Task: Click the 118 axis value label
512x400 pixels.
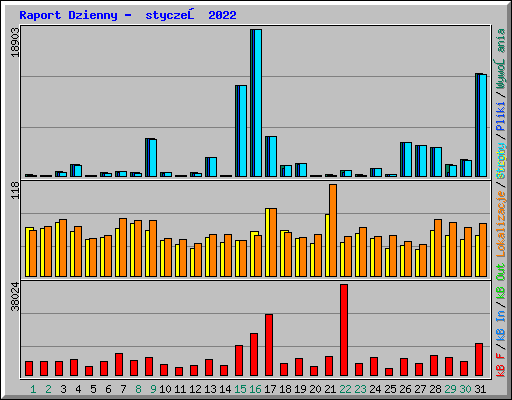Action: (16, 191)
